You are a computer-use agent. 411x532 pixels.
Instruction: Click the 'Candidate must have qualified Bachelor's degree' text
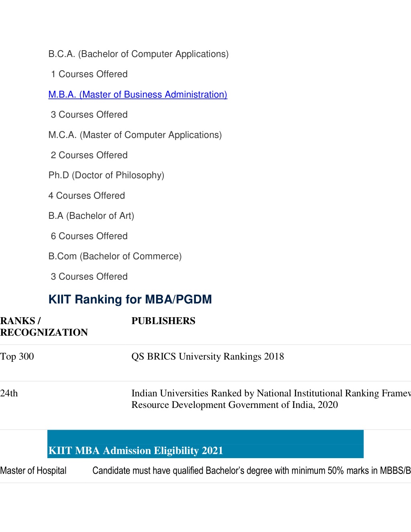[x=252, y=471]
